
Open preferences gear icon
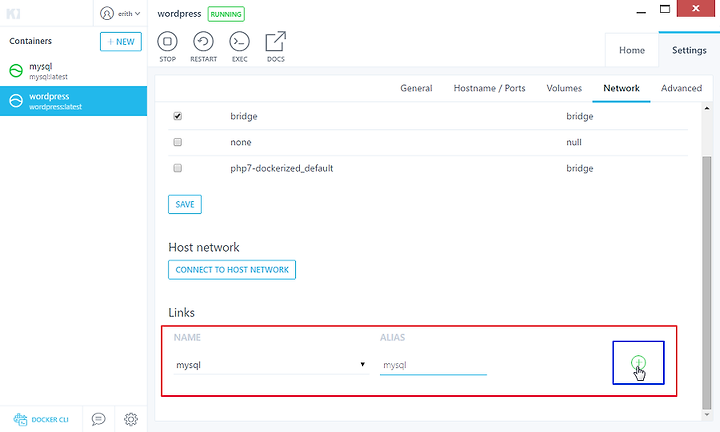[131, 419]
